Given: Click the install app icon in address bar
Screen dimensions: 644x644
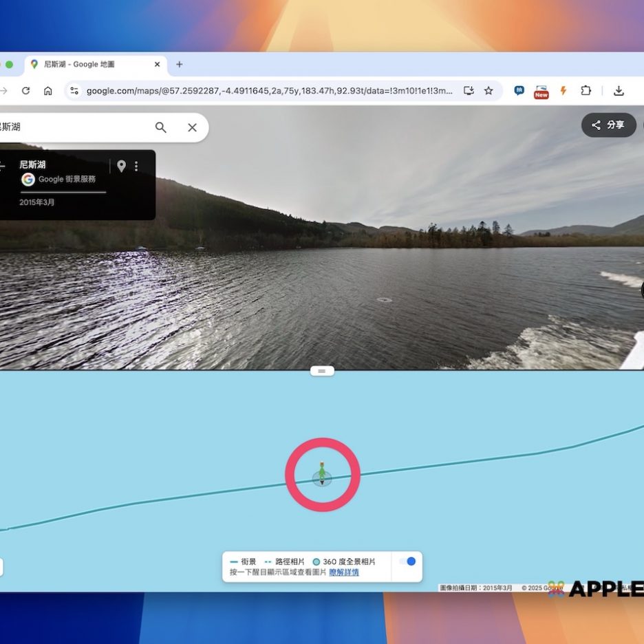Looking at the screenshot, I should point(469,91).
